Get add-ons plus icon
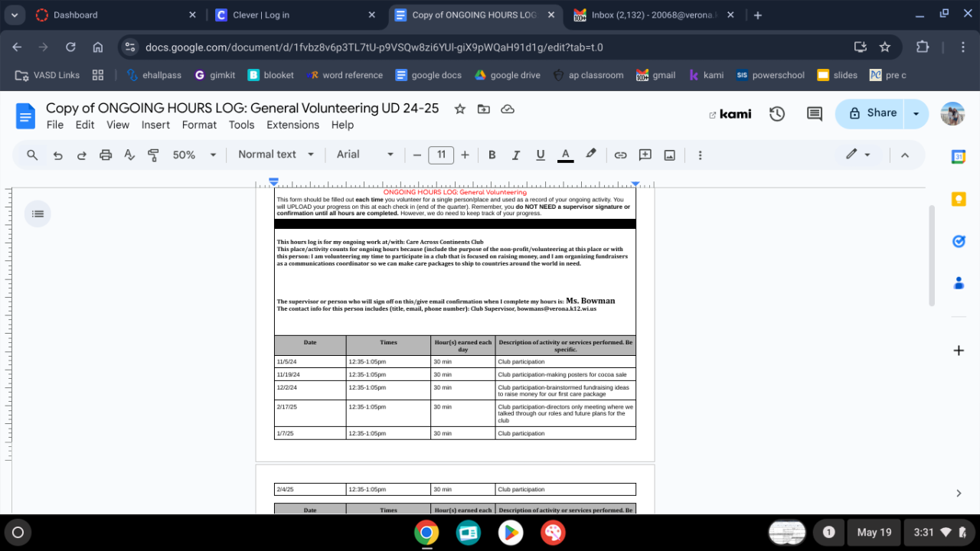Screen dimensions: 980x551 click(958, 350)
